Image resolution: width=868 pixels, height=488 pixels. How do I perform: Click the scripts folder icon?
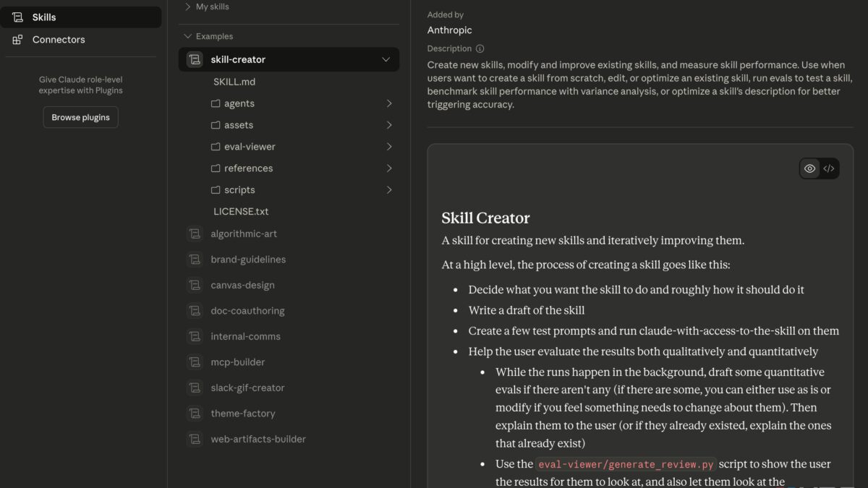[x=216, y=190]
